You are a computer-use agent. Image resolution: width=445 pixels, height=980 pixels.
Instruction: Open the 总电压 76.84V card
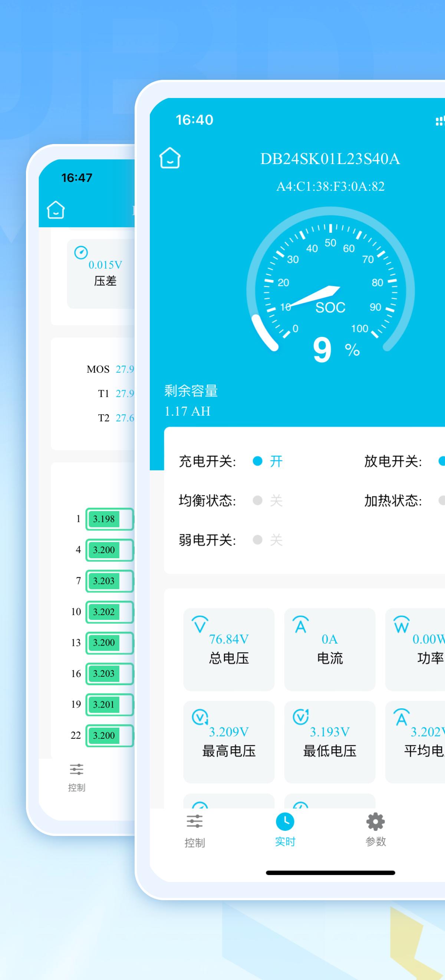[229, 649]
